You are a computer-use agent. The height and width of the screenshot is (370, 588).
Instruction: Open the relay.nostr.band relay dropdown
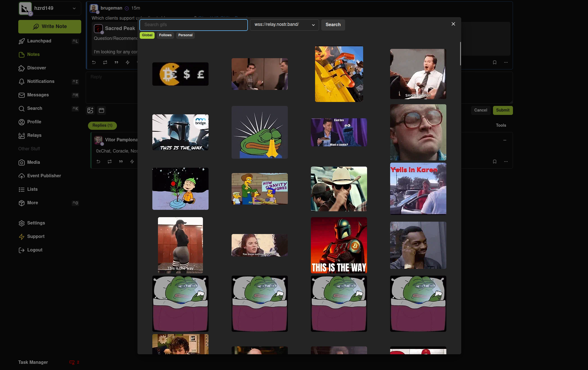(x=284, y=25)
